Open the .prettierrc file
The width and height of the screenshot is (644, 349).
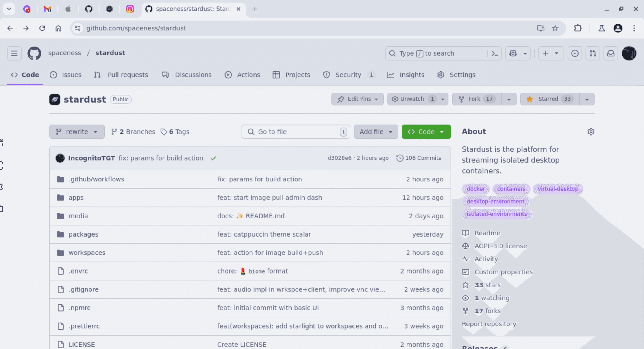[x=84, y=326]
